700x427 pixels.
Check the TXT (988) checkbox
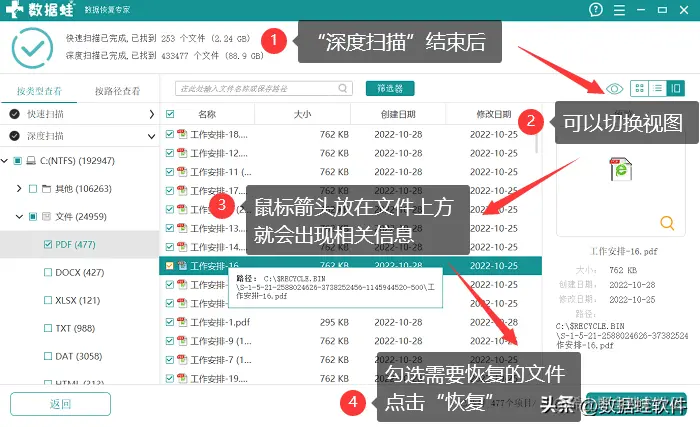point(48,328)
